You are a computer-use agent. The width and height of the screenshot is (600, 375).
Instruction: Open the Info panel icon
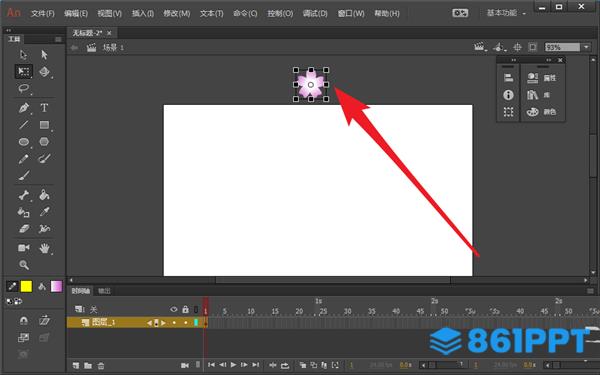coord(508,95)
